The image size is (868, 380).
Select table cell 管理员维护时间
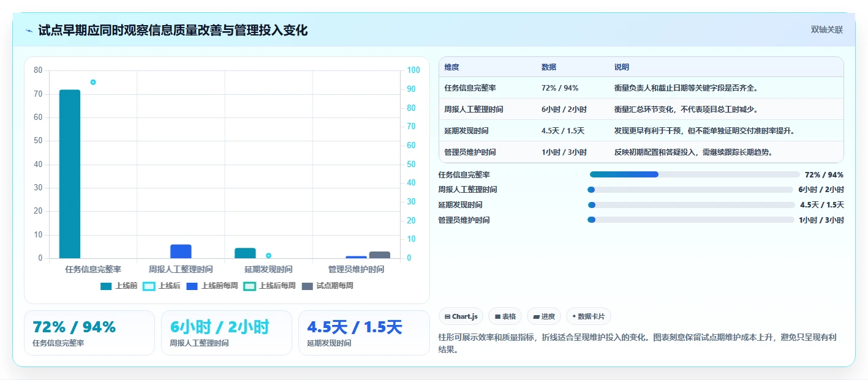pyautogui.click(x=470, y=152)
